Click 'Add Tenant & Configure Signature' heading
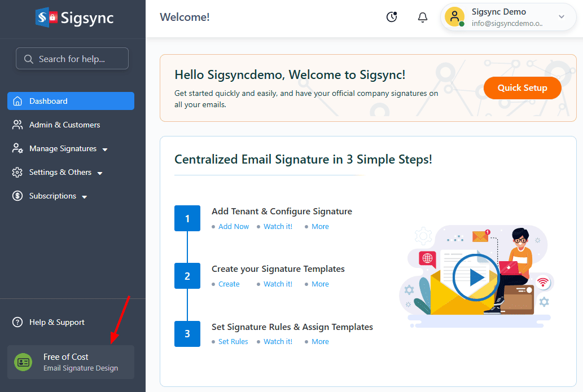Viewport: 583px width, 392px height. [x=282, y=212]
